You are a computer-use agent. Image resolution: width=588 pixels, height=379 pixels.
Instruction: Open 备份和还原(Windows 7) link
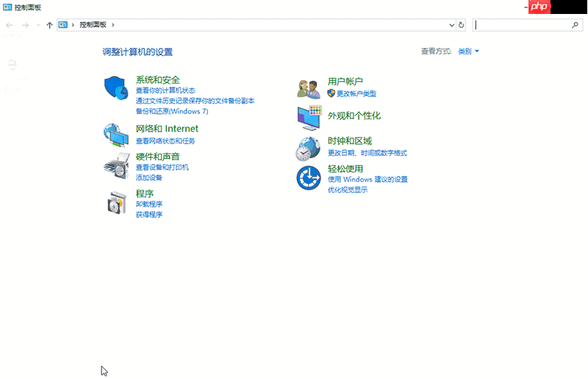coord(172,112)
